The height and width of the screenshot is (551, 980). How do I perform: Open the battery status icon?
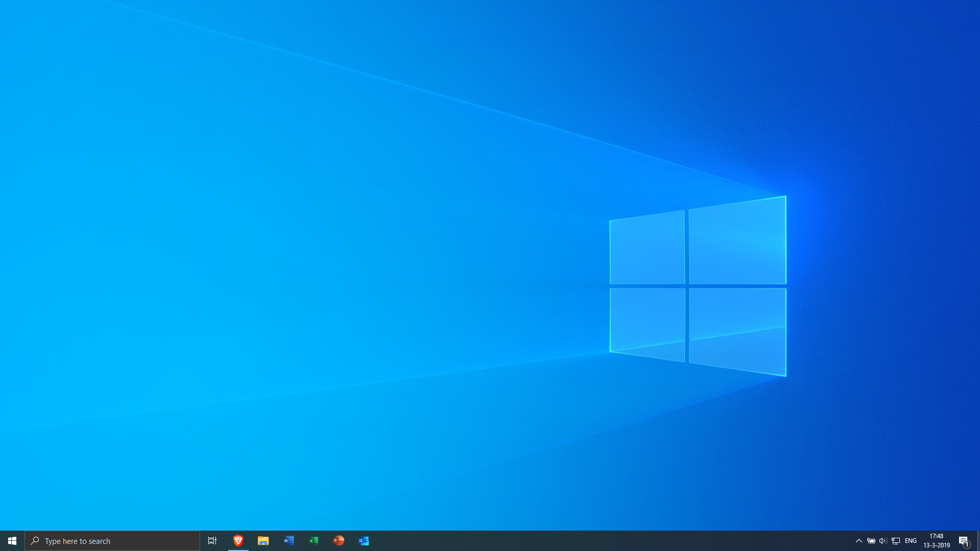[x=871, y=541]
